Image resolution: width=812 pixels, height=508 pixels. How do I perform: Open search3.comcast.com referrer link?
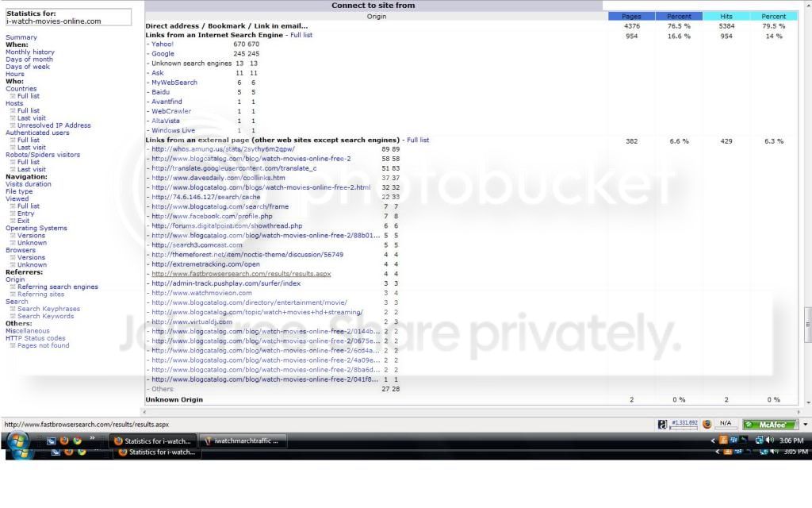point(197,244)
